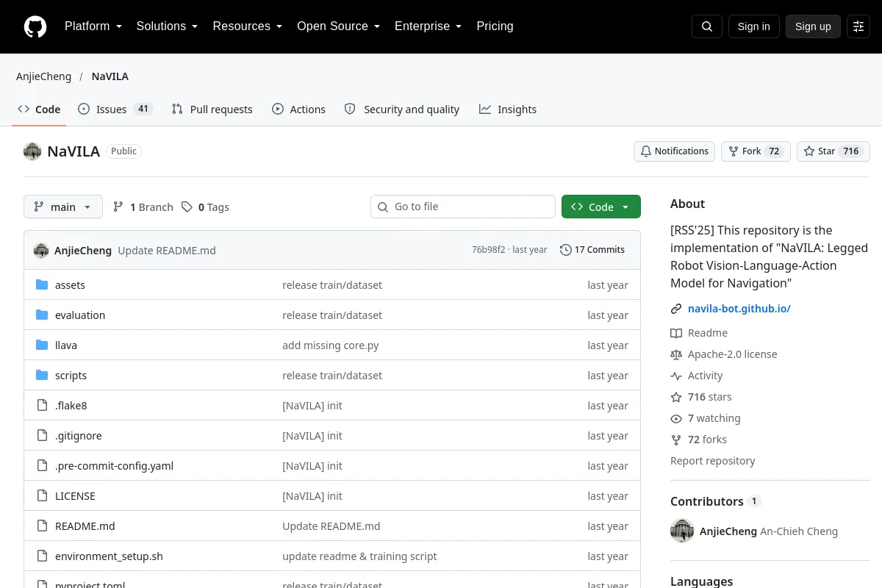Viewport: 882px width, 588px height.
Task: Expand the Open Source menu
Action: click(339, 26)
